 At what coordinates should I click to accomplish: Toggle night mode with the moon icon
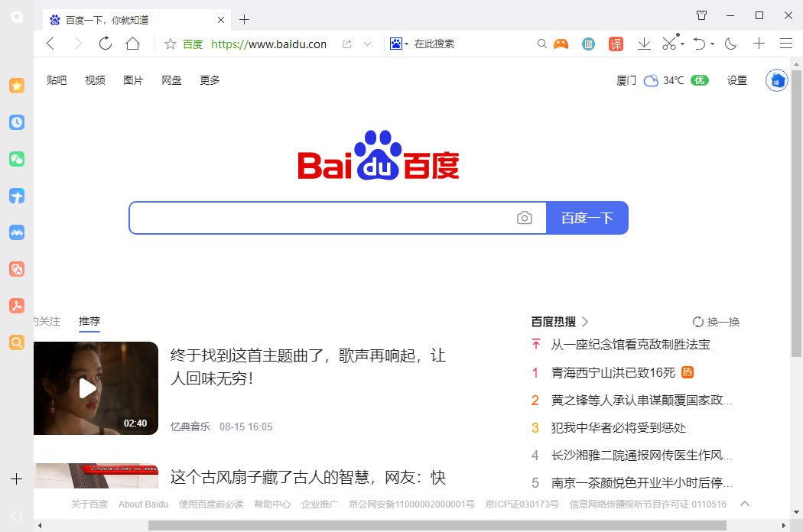pyautogui.click(x=731, y=44)
